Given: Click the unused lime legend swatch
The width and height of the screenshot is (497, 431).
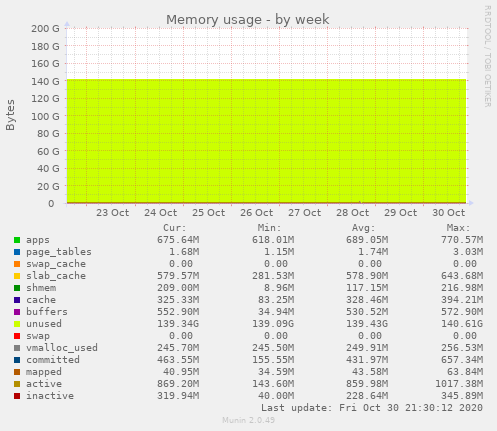Looking at the screenshot, I should [17, 324].
